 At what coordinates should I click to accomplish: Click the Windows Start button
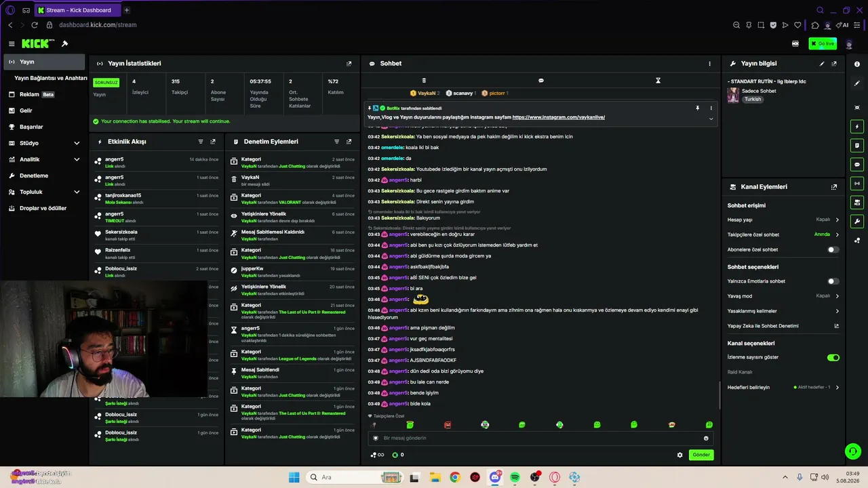[294, 477]
